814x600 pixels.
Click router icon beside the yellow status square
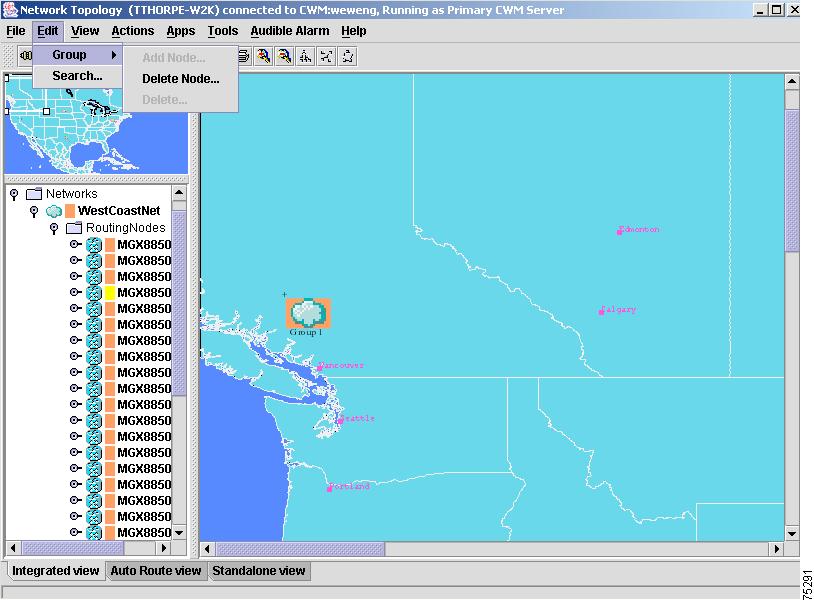pos(94,293)
